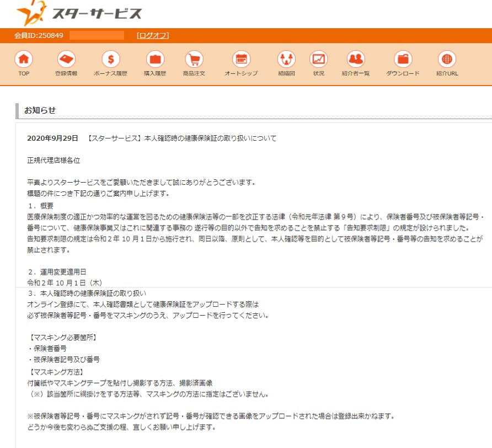This screenshot has width=492, height=448.
Task: Open the 組織図 organization chart icon
Action: 286,59
